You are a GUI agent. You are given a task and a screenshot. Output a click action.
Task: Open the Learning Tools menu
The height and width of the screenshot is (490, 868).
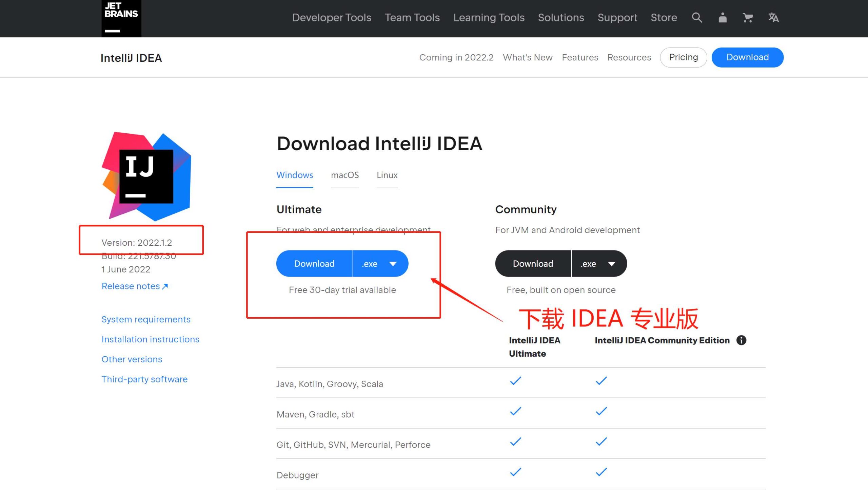pyautogui.click(x=489, y=18)
